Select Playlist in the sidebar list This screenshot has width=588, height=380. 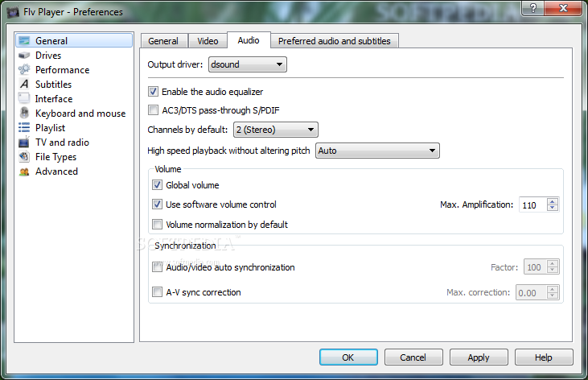(x=74, y=128)
